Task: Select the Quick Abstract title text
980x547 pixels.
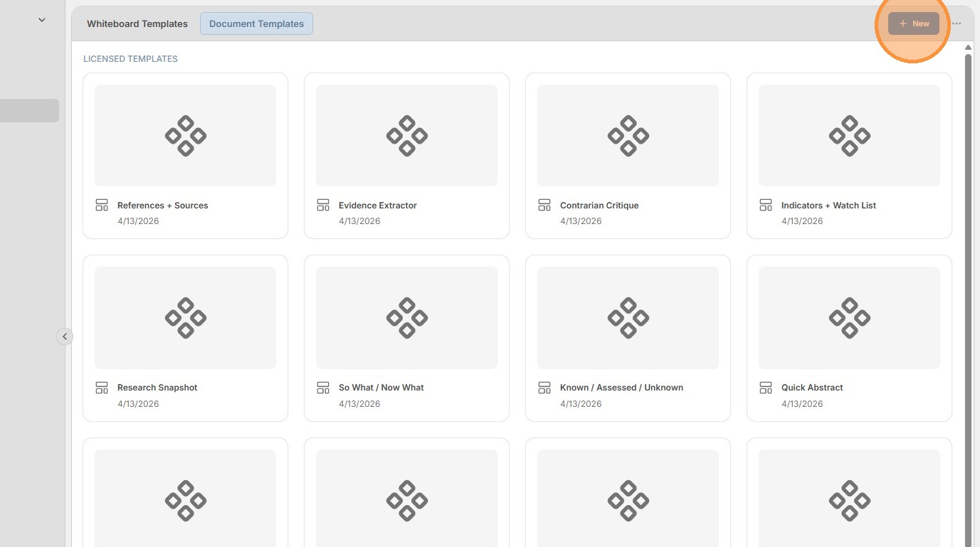Action: [x=812, y=388]
